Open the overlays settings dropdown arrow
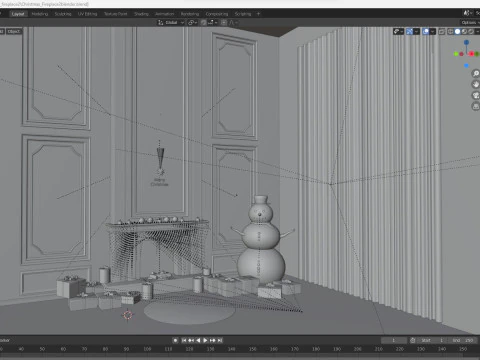Screen dimensions: 480x360 click(x=433, y=32)
